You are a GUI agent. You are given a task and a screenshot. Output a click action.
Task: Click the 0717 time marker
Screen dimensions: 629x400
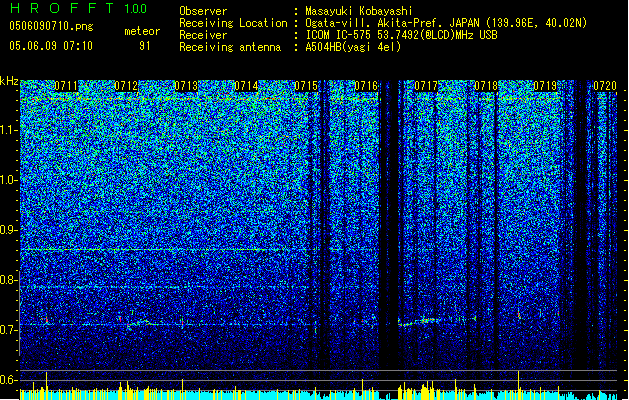click(426, 86)
